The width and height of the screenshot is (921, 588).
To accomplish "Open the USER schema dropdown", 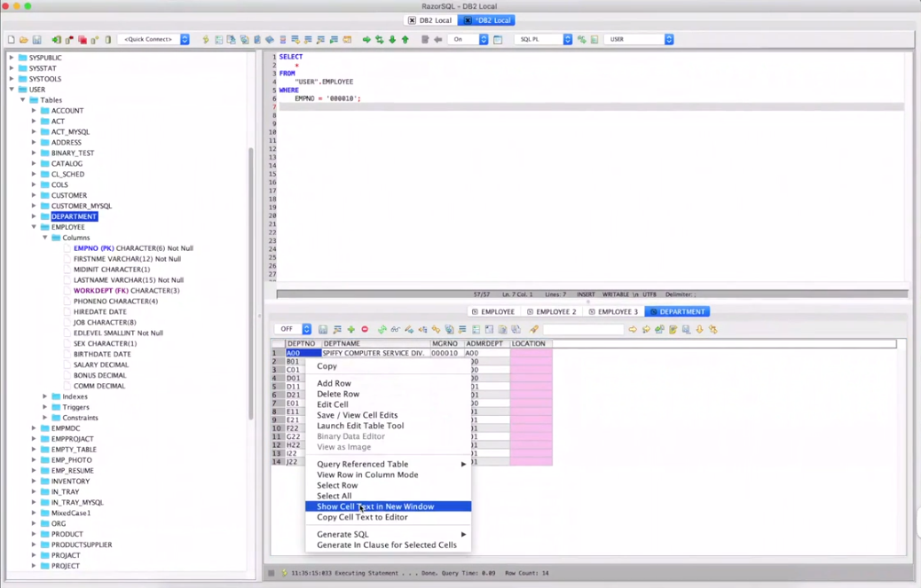I will [639, 40].
